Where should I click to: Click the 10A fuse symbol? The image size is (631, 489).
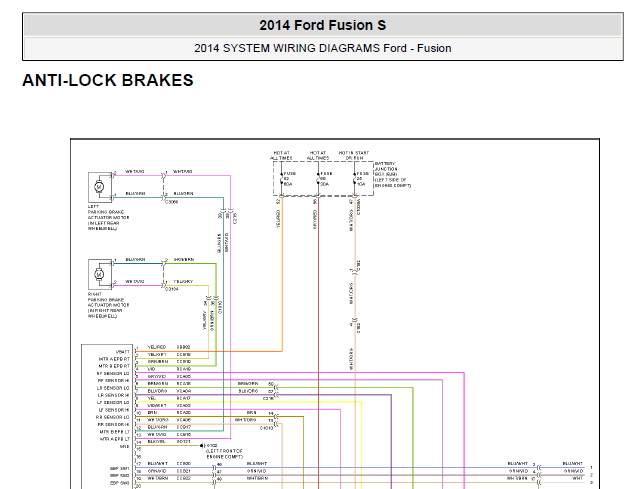[x=355, y=179]
